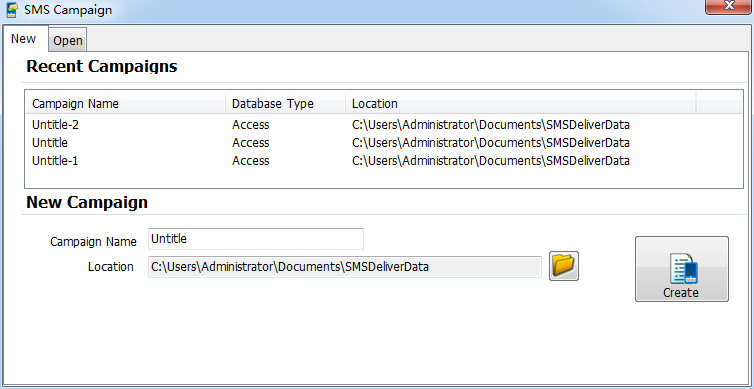Click the Campaign Name input field
This screenshot has width=754, height=389.
click(x=256, y=239)
